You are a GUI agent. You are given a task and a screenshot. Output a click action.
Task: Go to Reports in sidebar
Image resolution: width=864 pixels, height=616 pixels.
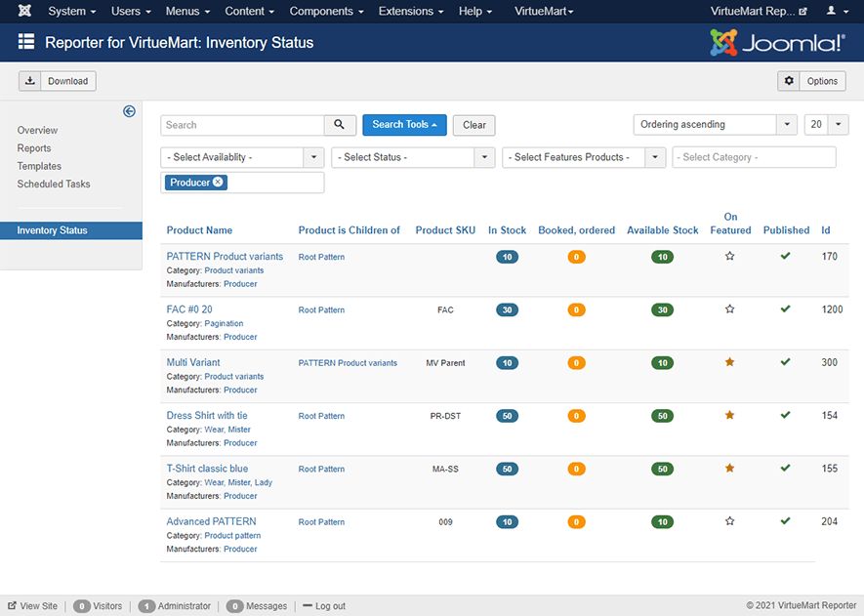click(x=33, y=147)
